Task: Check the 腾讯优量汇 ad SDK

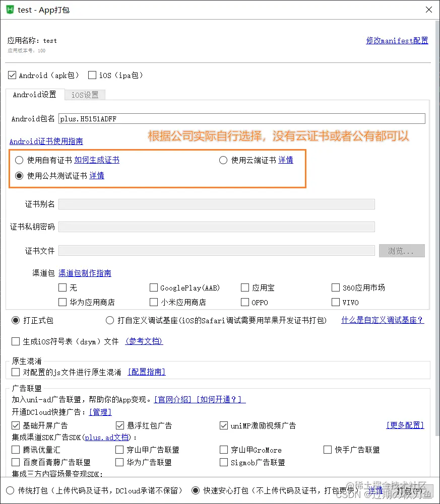Action: (16, 450)
